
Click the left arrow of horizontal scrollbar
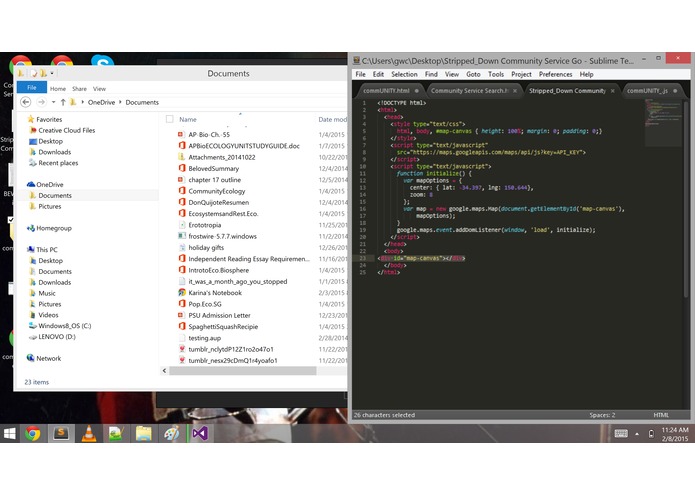tap(164, 370)
